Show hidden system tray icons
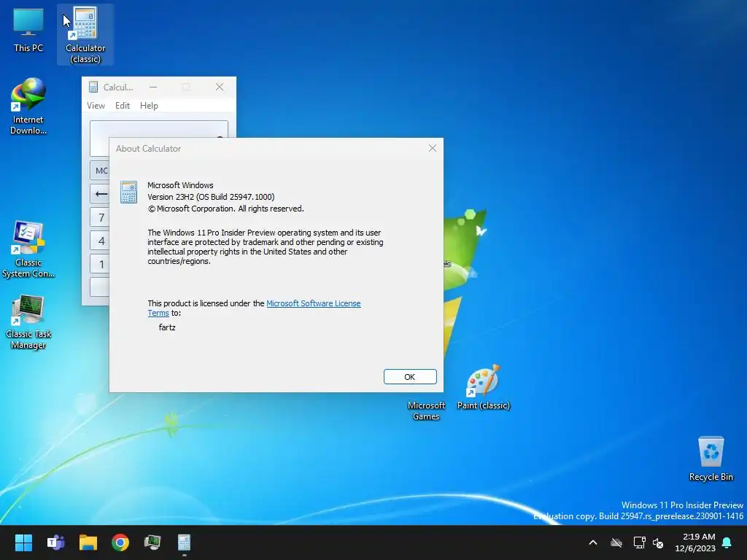The image size is (747, 560). (593, 542)
